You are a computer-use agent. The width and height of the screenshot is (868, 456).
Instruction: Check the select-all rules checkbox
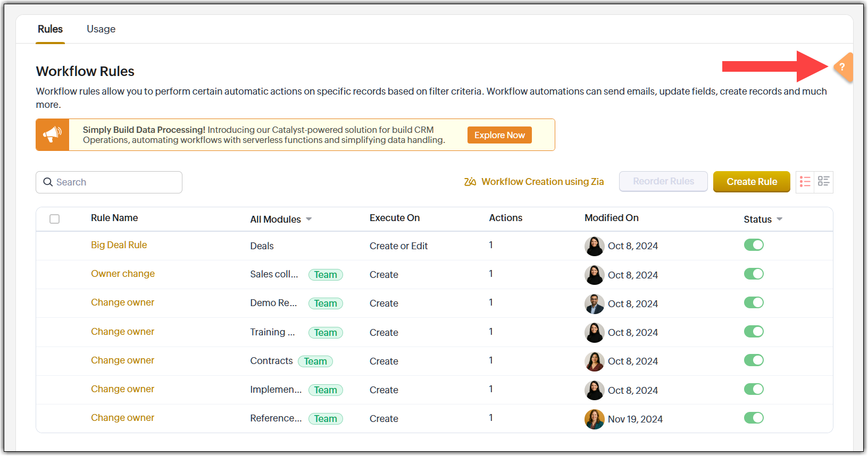pyautogui.click(x=54, y=219)
